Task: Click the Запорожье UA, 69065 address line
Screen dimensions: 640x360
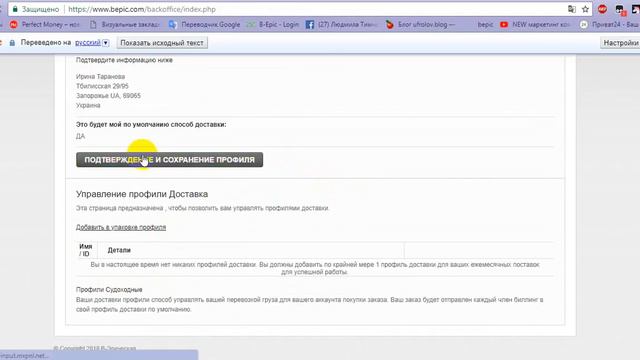Action: coord(108,96)
